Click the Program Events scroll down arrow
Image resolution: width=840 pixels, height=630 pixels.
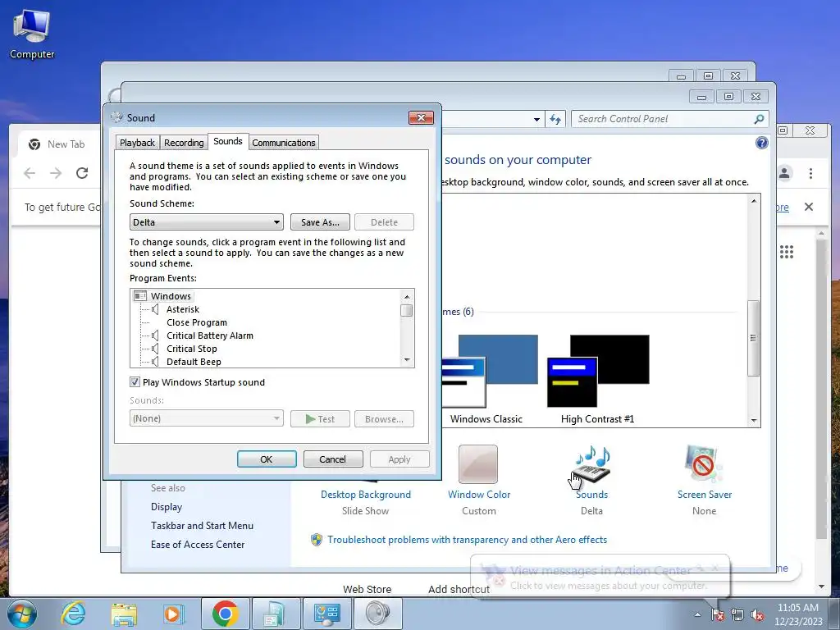tap(407, 360)
